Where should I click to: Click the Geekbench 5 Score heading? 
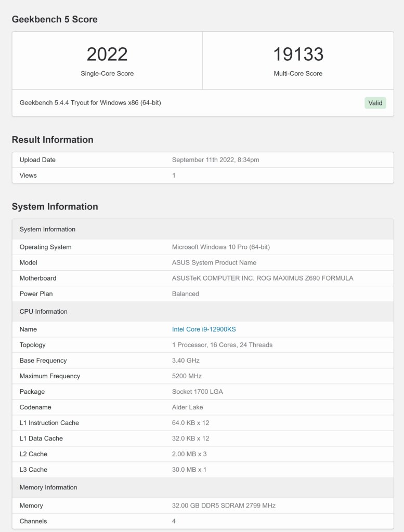(x=55, y=19)
